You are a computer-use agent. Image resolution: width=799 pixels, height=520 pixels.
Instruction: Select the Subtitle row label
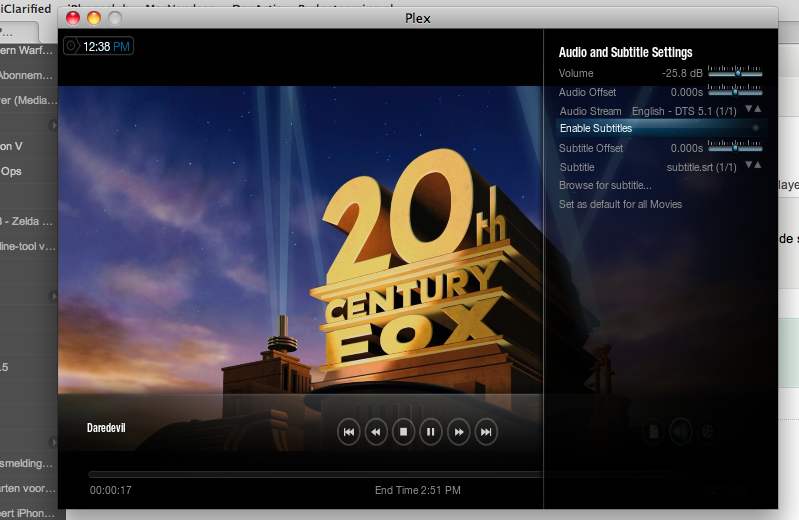pos(577,167)
